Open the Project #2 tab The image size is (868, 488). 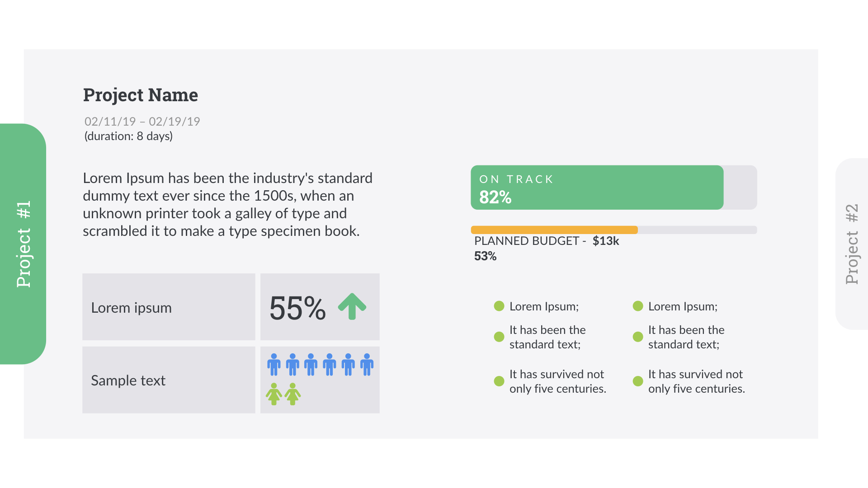tap(852, 244)
